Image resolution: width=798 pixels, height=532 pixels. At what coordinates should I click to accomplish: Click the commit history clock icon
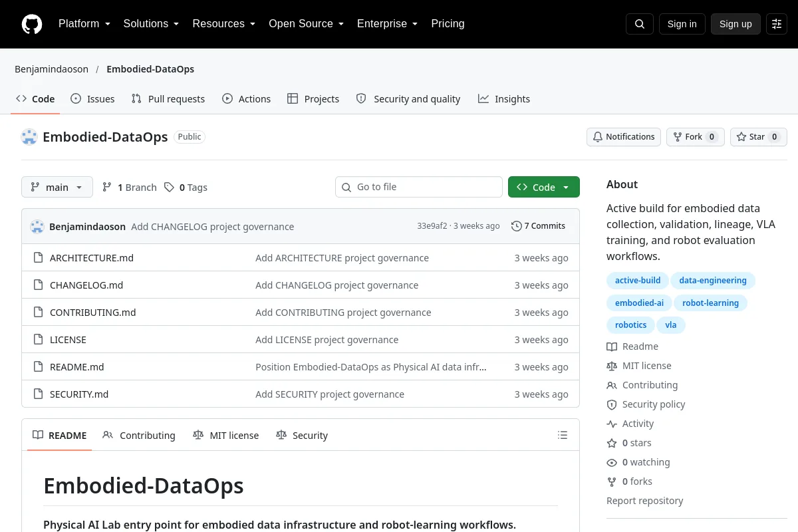516,226
